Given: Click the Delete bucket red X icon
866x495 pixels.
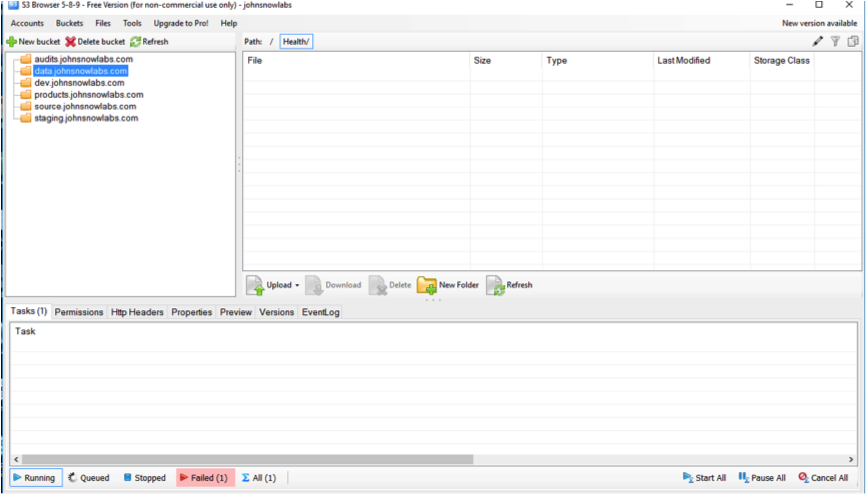Looking at the screenshot, I should [x=70, y=41].
